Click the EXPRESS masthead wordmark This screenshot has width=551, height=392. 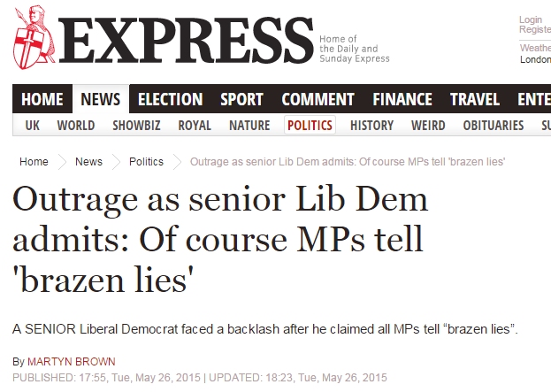tap(186, 41)
